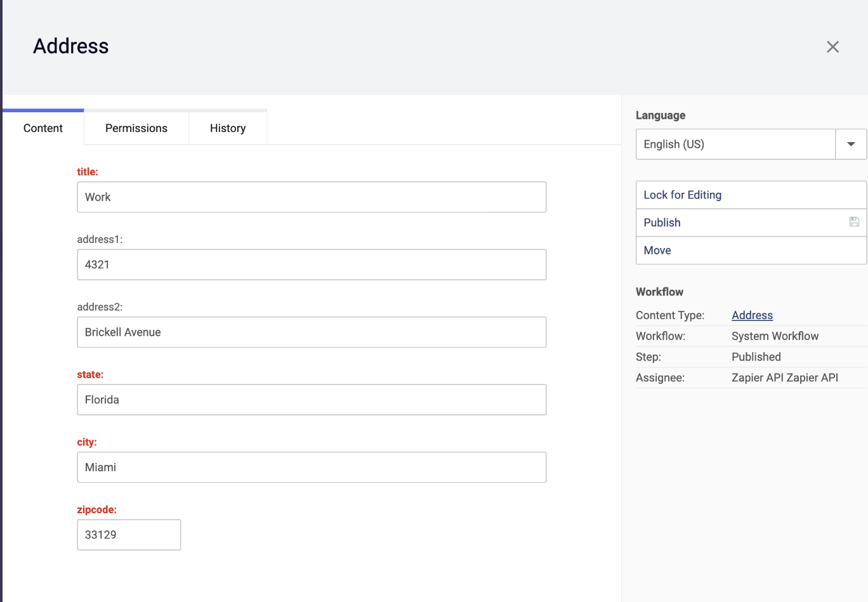Close the Address dialog with the X icon
This screenshot has width=868, height=602.
point(832,47)
